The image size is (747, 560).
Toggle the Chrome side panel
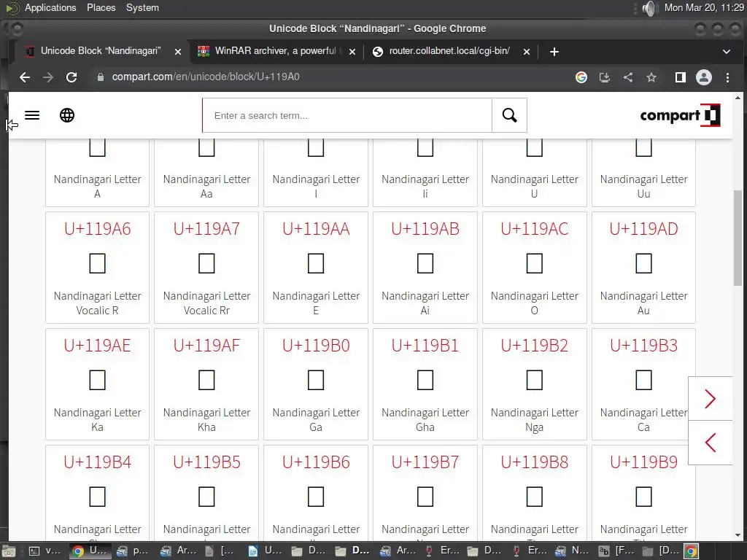(681, 77)
